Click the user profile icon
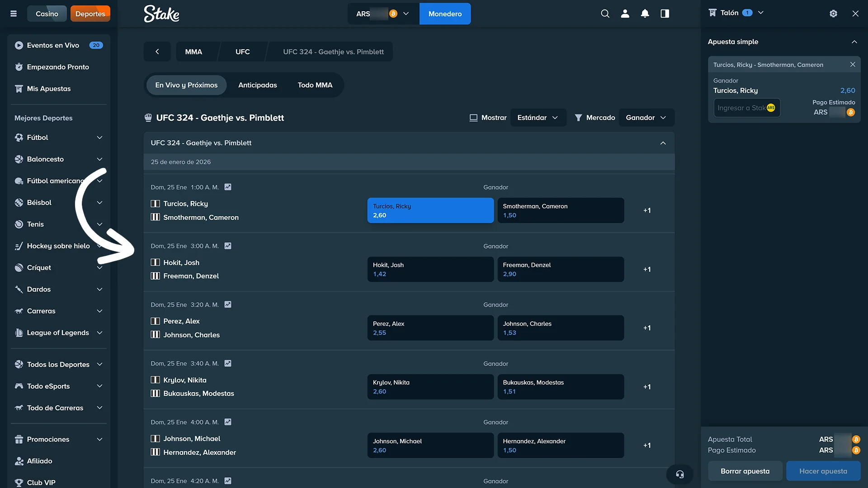Image resolution: width=868 pixels, height=488 pixels. point(625,14)
